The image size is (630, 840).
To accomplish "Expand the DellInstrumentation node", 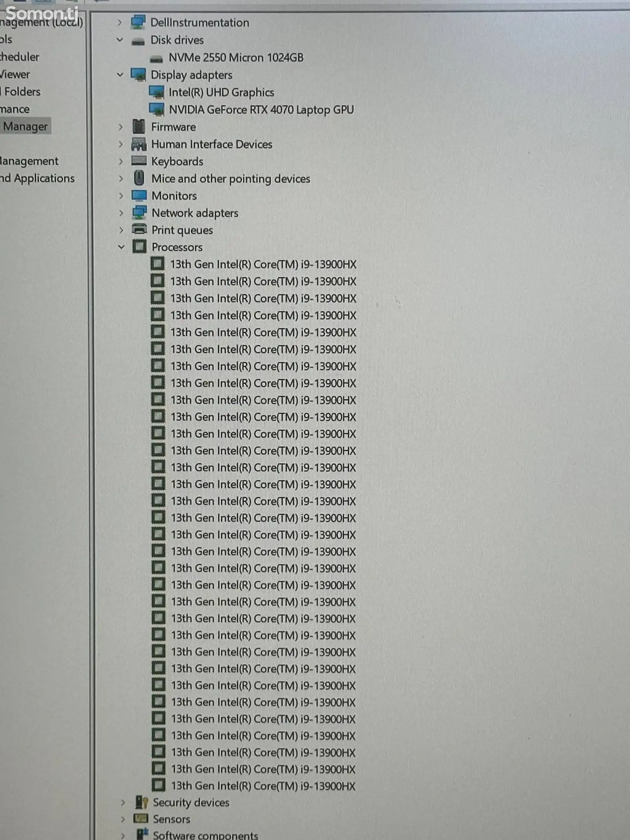I will pyautogui.click(x=120, y=23).
